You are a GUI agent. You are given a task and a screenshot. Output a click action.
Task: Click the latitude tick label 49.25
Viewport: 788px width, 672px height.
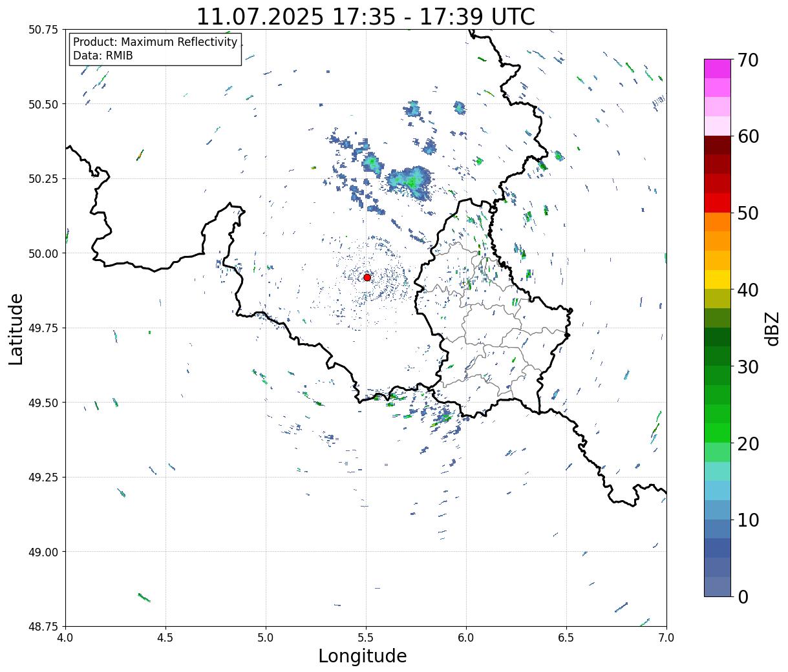pos(43,478)
